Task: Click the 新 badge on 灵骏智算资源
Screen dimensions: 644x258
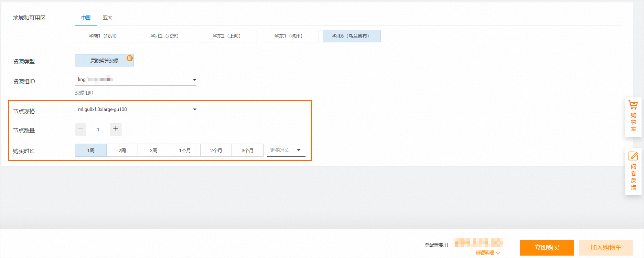Action: click(129, 58)
